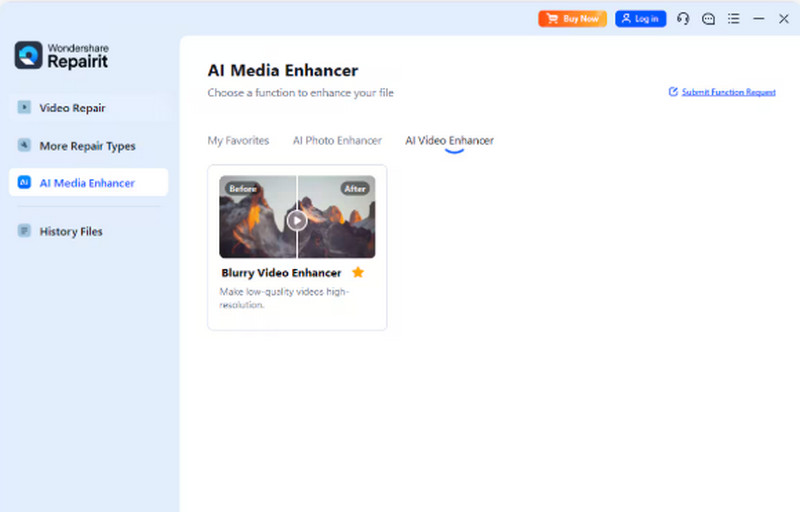800x512 pixels.
Task: Click the Log in button
Action: [640, 19]
